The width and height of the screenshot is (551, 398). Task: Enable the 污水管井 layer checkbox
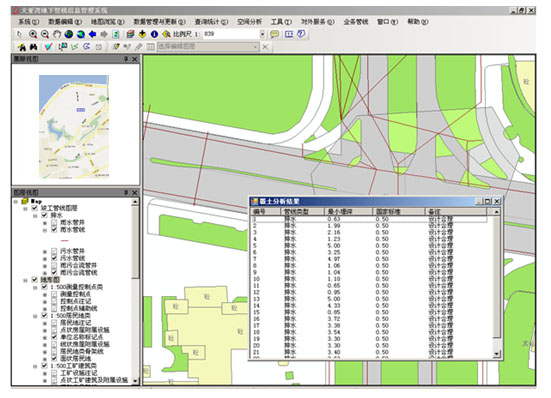[54, 251]
